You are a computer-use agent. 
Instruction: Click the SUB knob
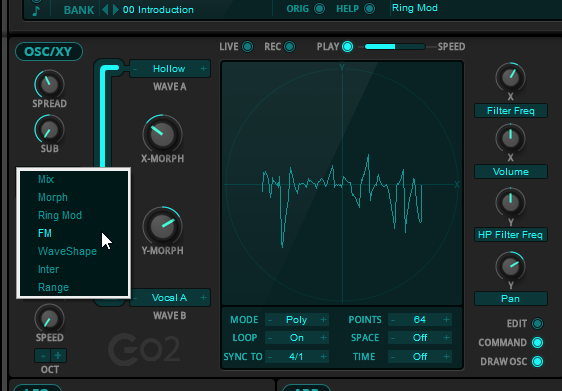click(x=49, y=129)
